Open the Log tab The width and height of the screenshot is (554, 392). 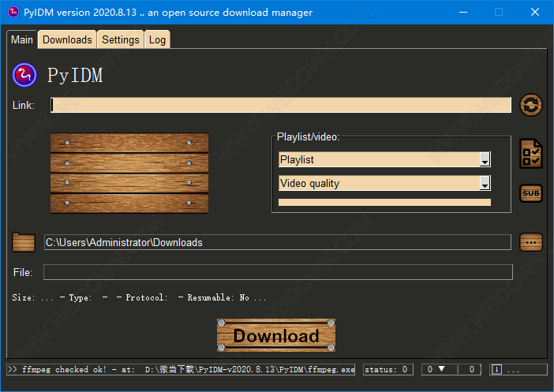[x=157, y=39]
